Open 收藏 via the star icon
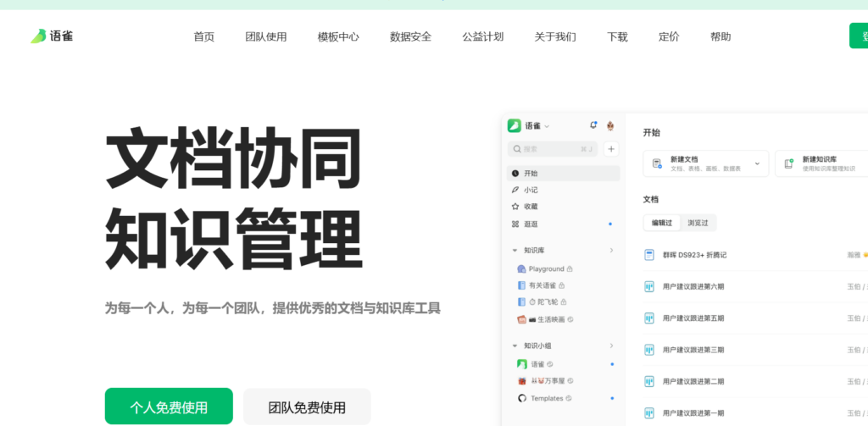 pos(515,207)
